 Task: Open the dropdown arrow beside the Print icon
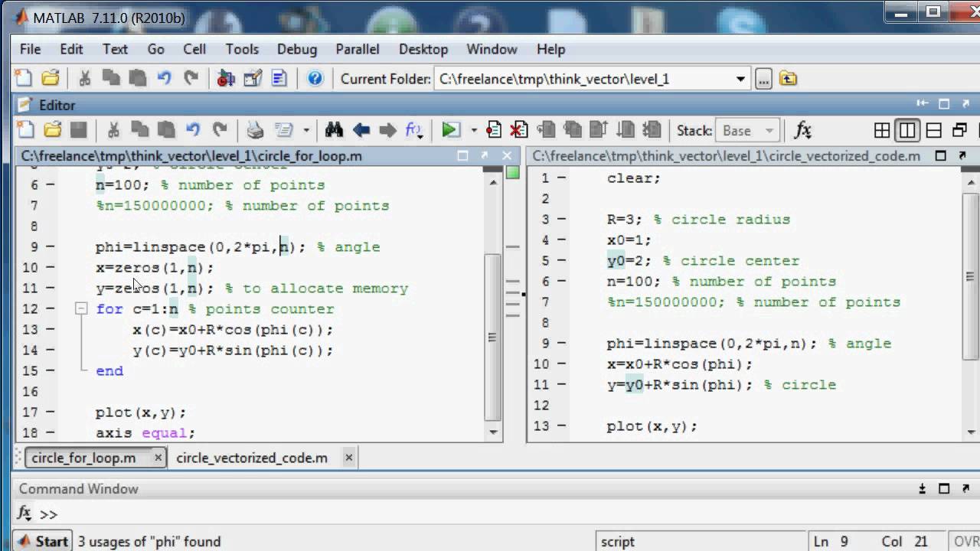(x=306, y=131)
